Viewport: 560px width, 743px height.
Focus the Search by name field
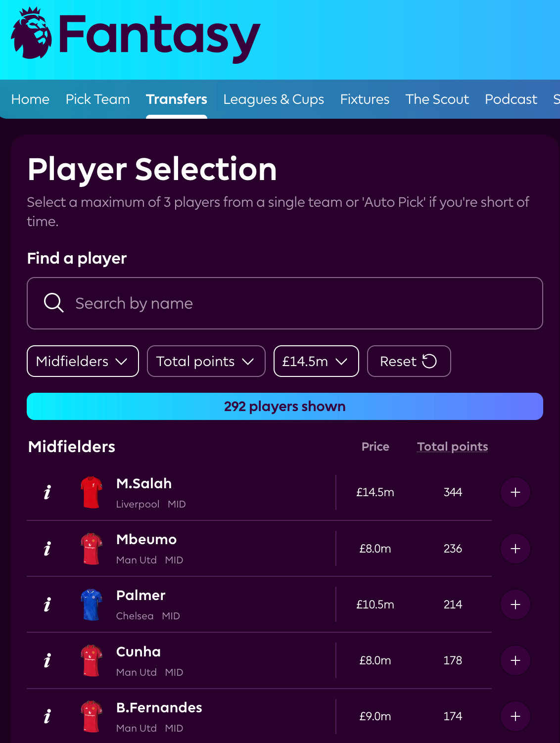(285, 303)
